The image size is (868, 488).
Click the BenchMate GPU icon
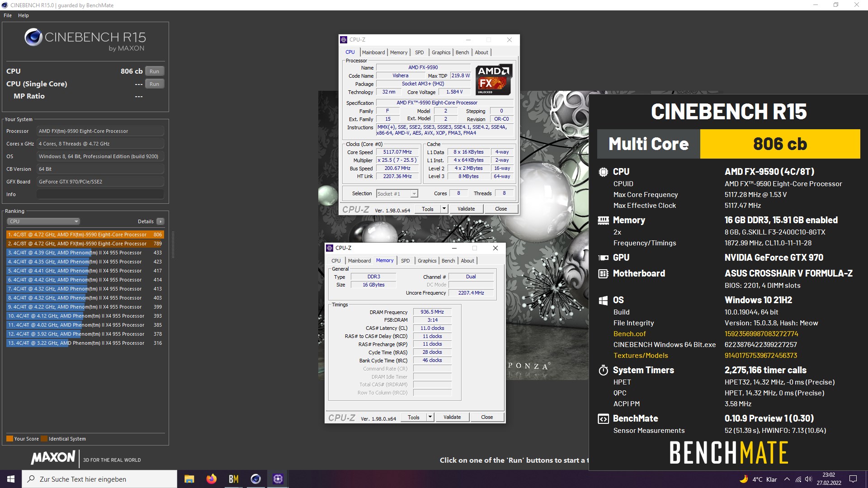coord(603,258)
